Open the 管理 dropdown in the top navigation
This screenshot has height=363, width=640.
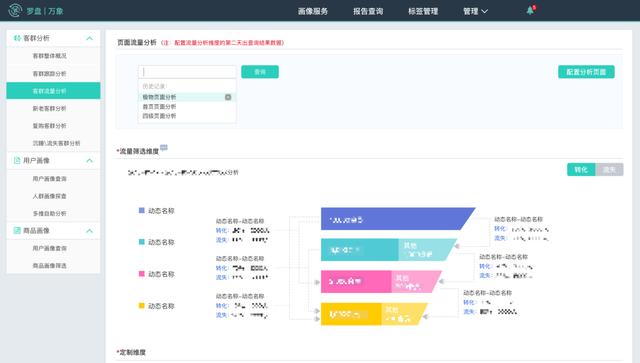[475, 11]
